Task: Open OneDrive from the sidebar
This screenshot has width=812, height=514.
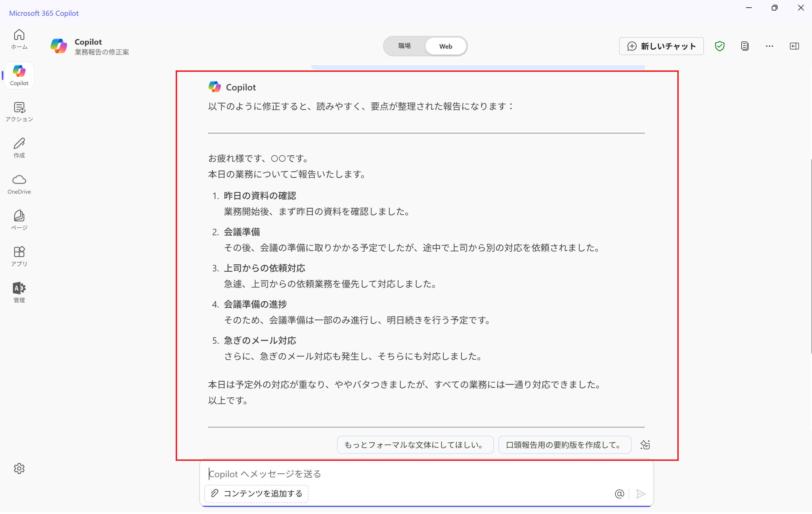Action: tap(19, 184)
